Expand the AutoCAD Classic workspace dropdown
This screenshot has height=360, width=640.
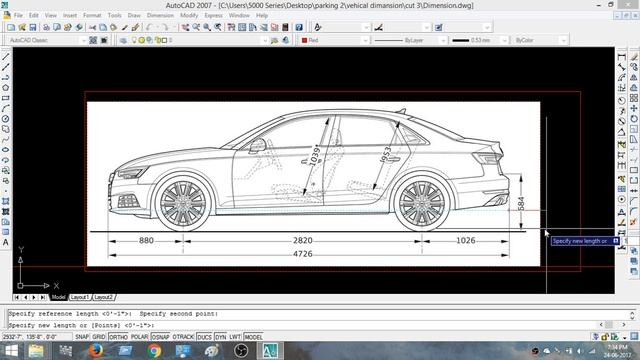83,40
